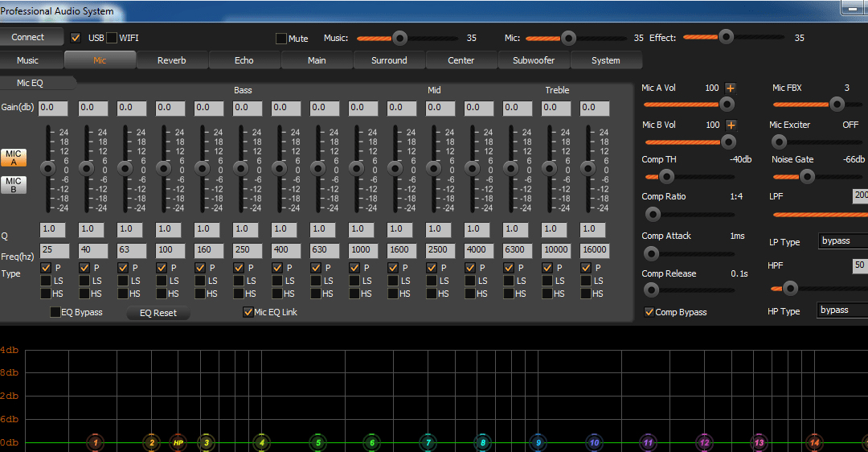
Task: Uncheck the Comp Bypass checkbox
Action: click(x=649, y=312)
